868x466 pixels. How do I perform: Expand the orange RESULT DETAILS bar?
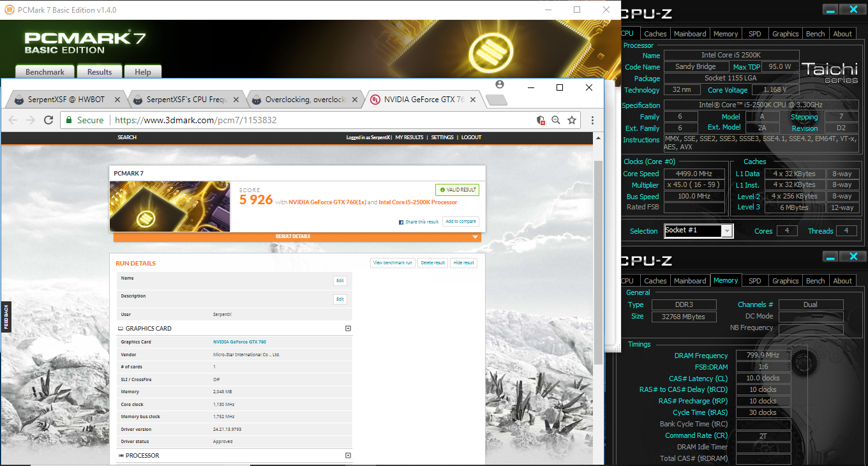coord(297,236)
